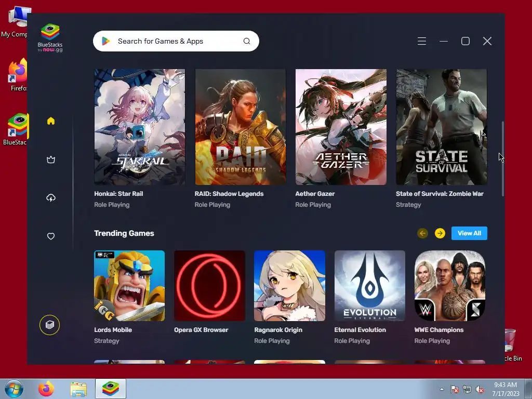Open Eternal Evolution game icon
The width and height of the screenshot is (532, 399).
tap(369, 286)
